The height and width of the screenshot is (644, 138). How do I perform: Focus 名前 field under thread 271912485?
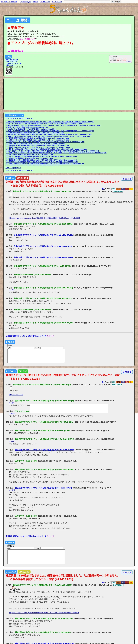tap(23, 348)
